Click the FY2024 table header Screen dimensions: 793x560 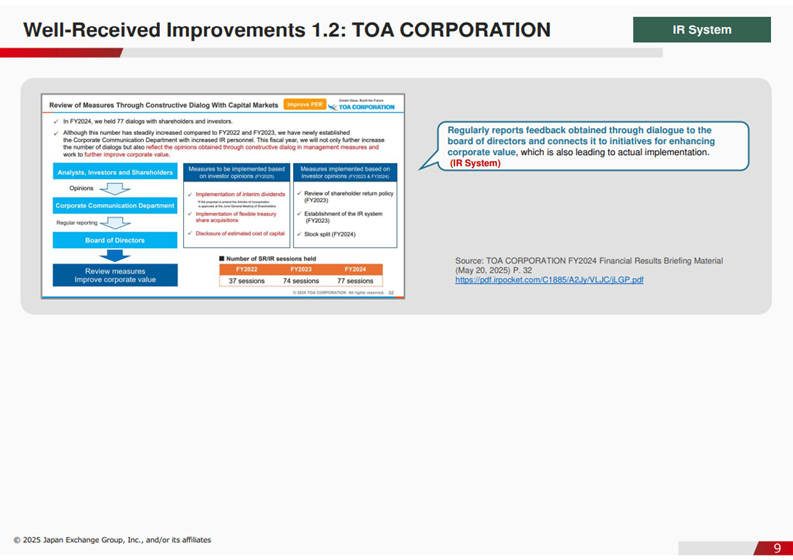(355, 269)
